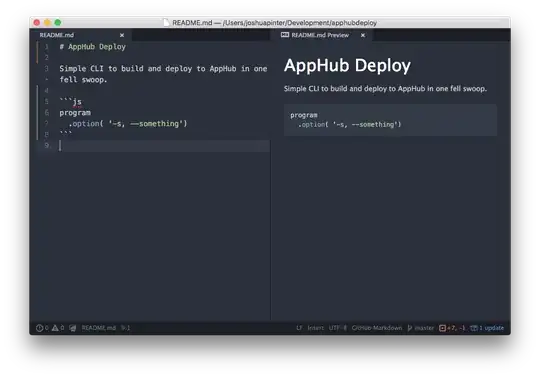Viewport: 540px width, 377px height.
Task: Click line number 6 in the gutter
Action: click(x=46, y=113)
